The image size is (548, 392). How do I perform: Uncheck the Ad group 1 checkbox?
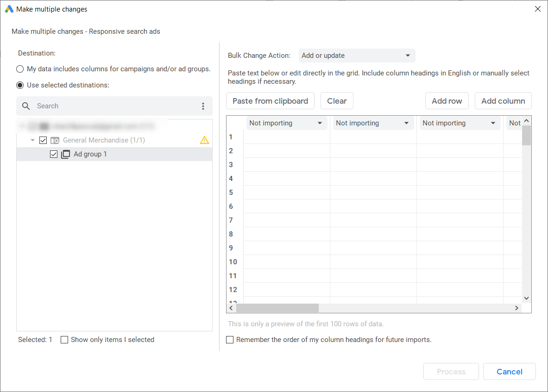pos(53,154)
